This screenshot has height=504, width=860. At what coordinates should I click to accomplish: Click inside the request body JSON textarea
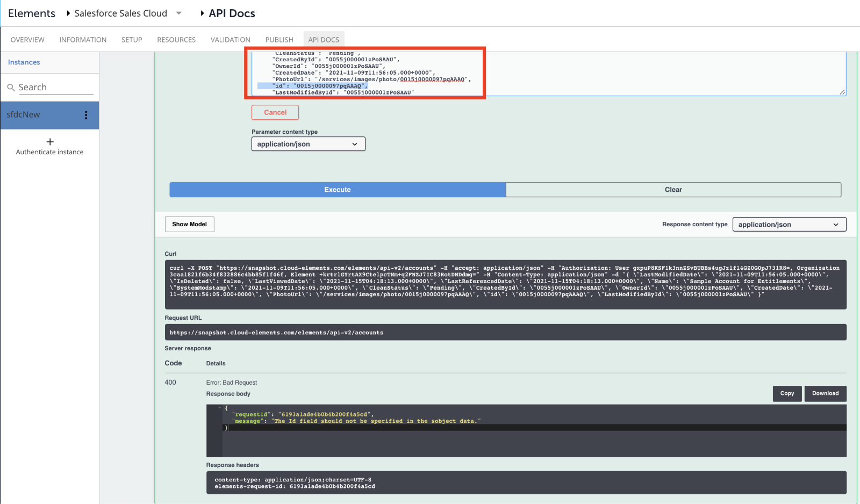coord(548,74)
